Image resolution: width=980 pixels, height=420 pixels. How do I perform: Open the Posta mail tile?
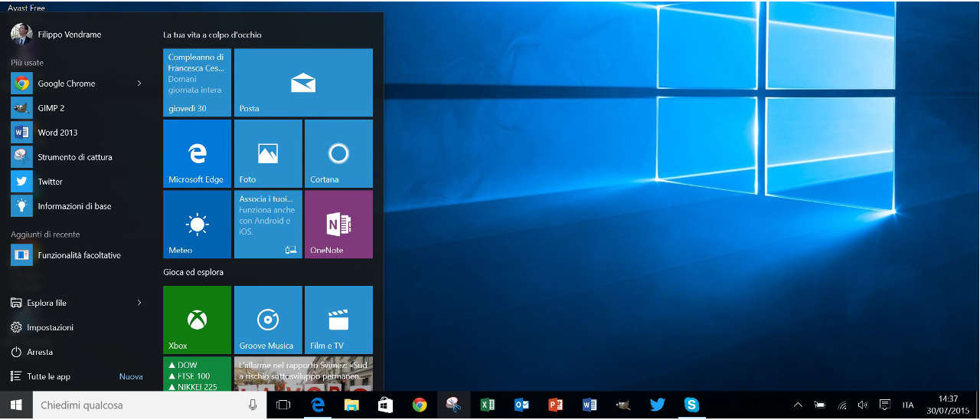point(303,83)
